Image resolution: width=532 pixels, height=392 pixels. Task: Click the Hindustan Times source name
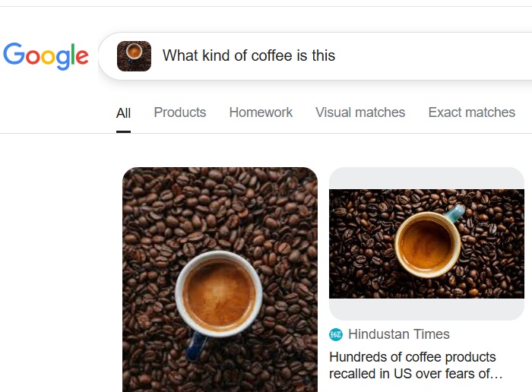tap(399, 334)
